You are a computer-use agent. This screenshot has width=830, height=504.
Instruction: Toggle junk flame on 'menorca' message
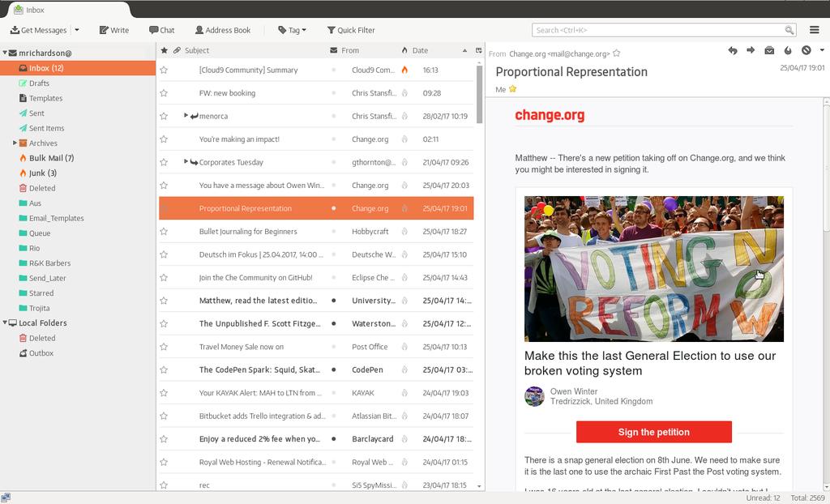coord(404,116)
